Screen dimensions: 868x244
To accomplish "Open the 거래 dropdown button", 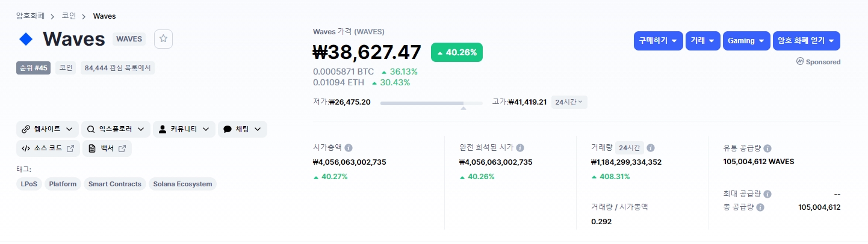I will (x=703, y=41).
